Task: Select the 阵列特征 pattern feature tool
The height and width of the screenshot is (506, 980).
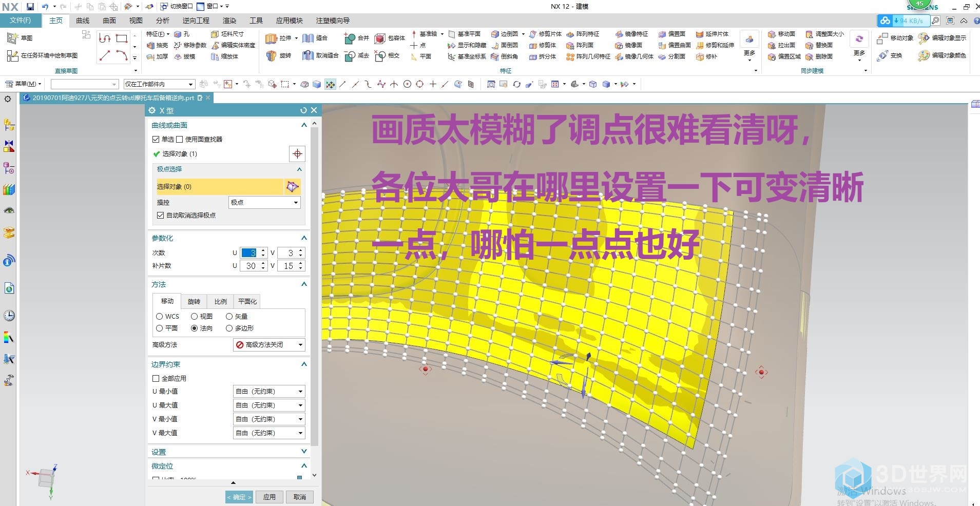Action: (583, 34)
